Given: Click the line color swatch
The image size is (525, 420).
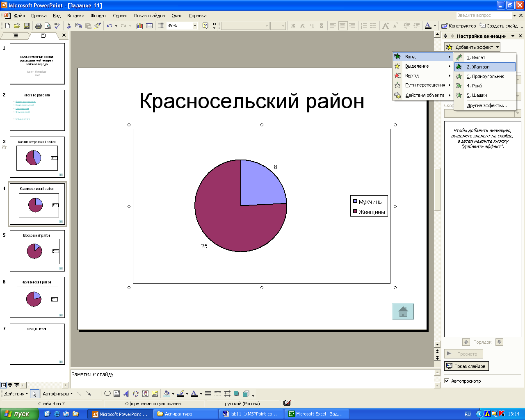Looking at the screenshot, I should [x=180, y=394].
